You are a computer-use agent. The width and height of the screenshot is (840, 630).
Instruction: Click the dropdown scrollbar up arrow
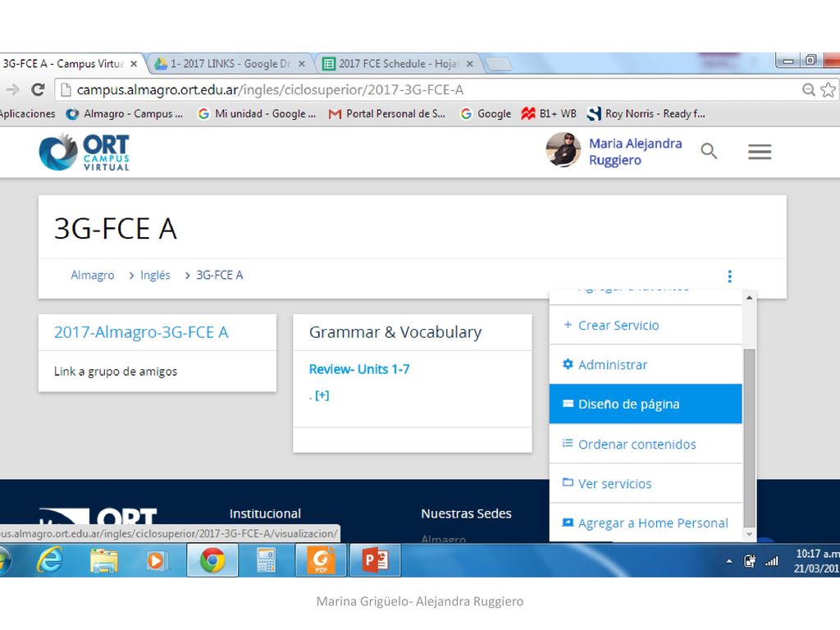(x=749, y=297)
